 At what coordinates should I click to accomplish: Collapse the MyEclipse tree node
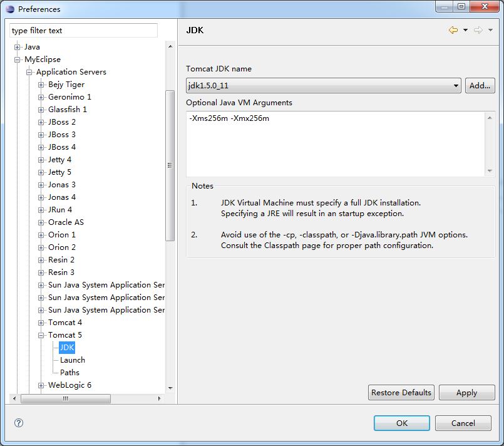click(x=18, y=60)
